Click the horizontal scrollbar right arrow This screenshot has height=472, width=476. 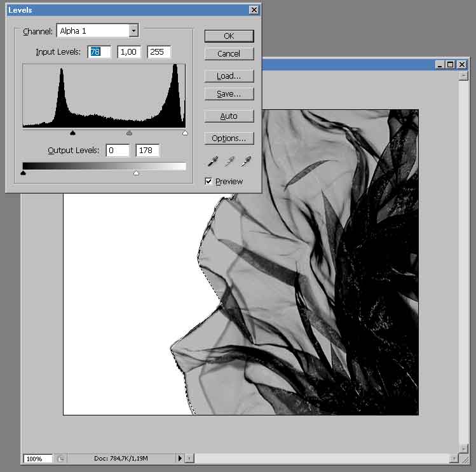point(454,458)
